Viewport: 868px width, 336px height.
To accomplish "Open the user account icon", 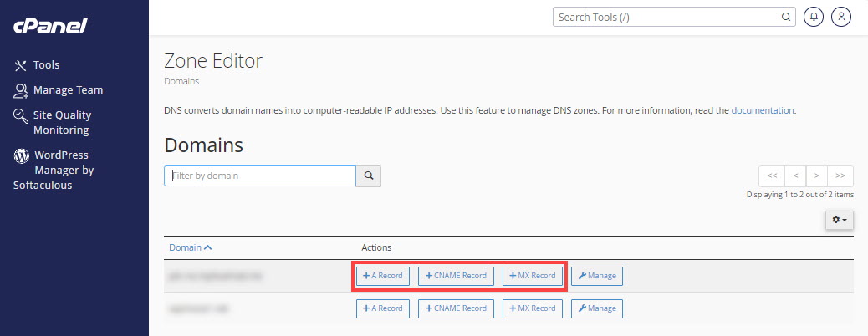I will coord(841,17).
